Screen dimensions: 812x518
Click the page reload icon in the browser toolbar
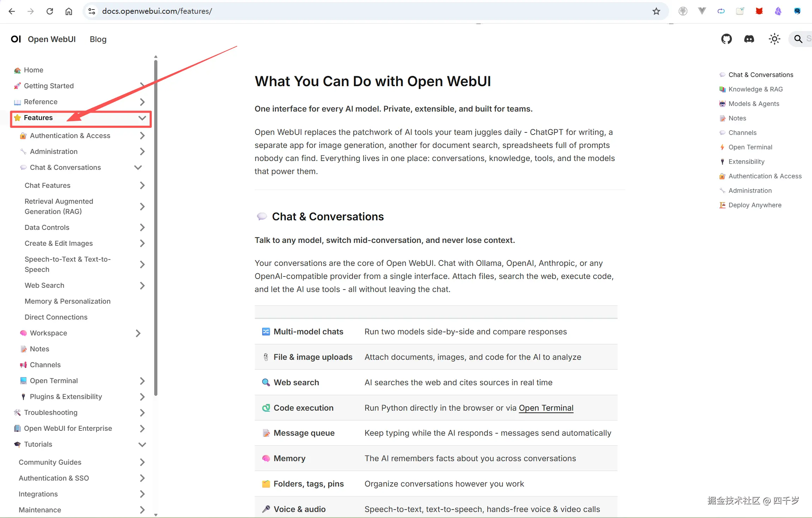pyautogui.click(x=50, y=11)
